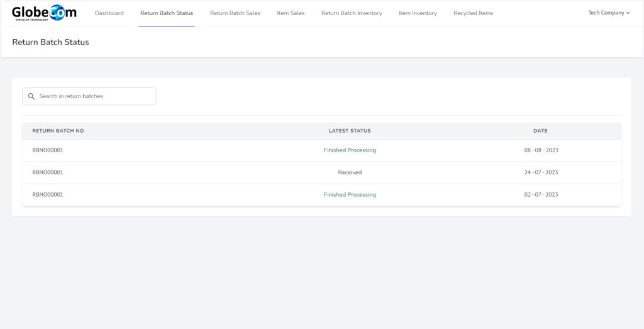Switch to the Return Batch Sales tab
Image resolution: width=644 pixels, height=329 pixels.
pos(235,13)
